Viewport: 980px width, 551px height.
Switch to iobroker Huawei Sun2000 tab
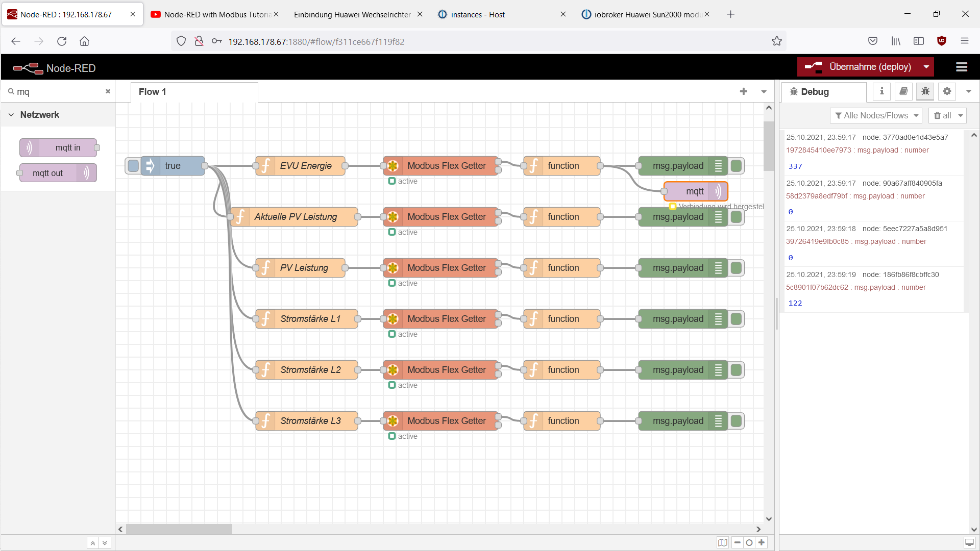645,14
